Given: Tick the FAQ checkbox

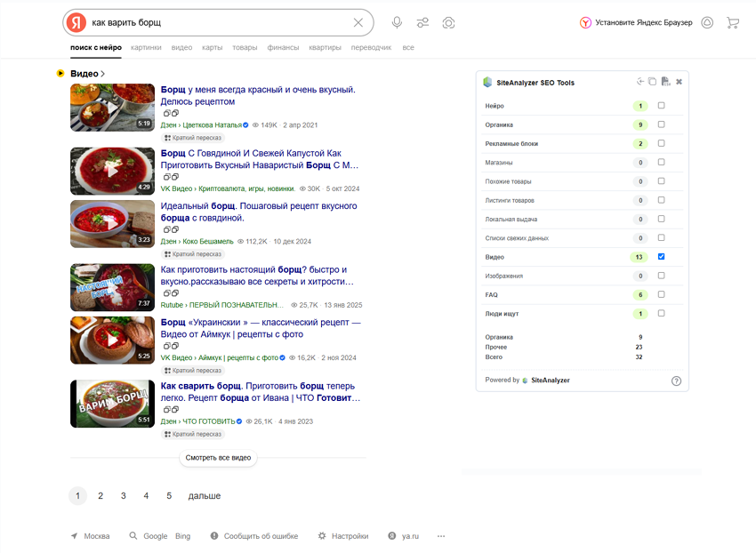Looking at the screenshot, I should coord(661,294).
